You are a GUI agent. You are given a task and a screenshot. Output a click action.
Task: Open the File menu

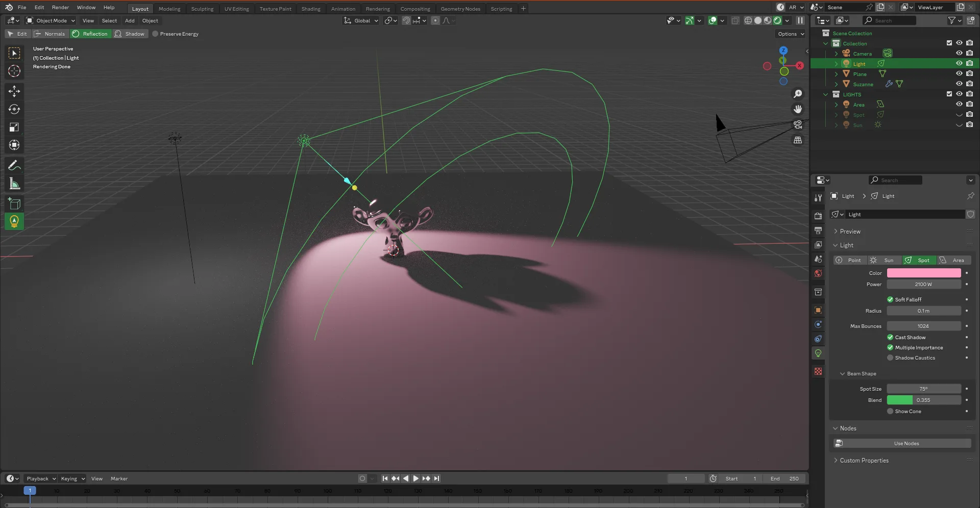(22, 7)
